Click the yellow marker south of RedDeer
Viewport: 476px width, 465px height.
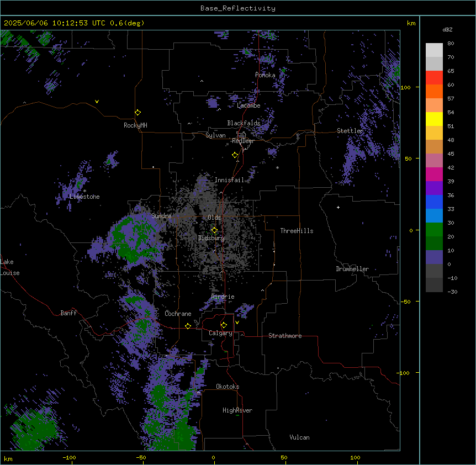point(235,155)
